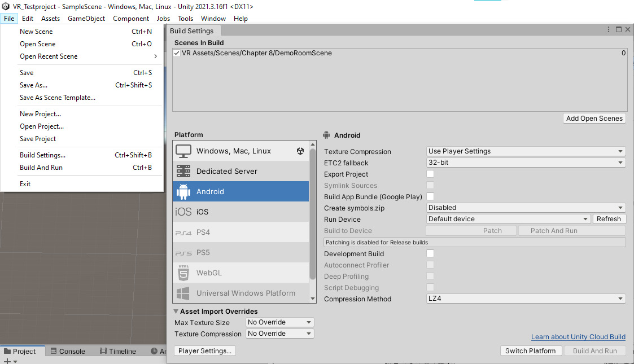Screen dimensions: 634x364
Task: Collapse the Asset Import Overrides section
Action: coord(176,311)
